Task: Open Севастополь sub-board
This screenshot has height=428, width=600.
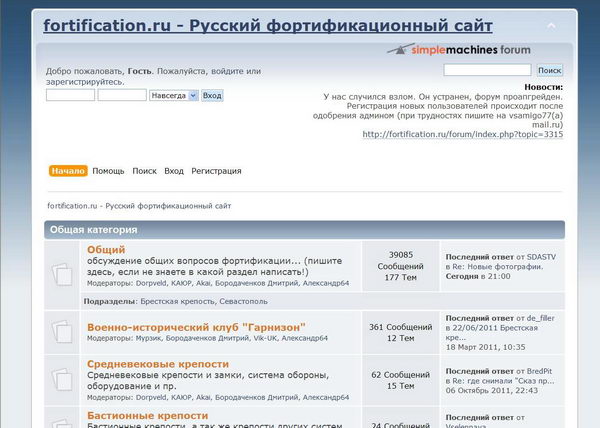Action: 243,301
